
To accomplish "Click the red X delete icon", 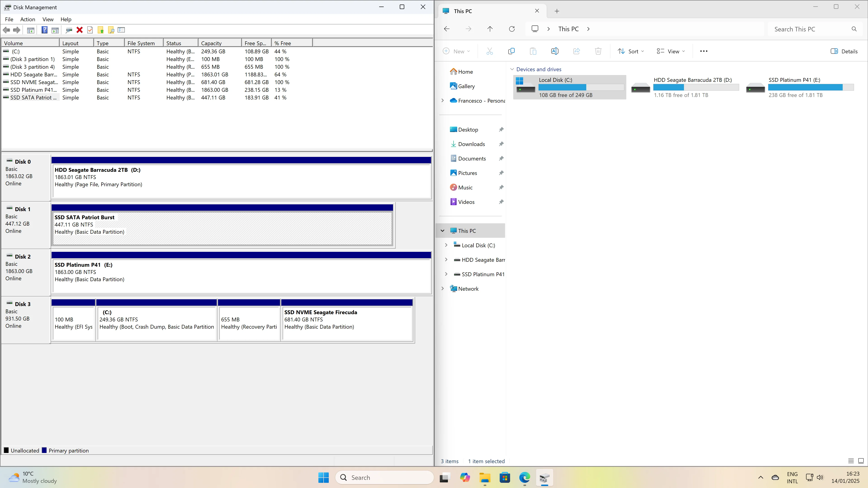I will [80, 30].
